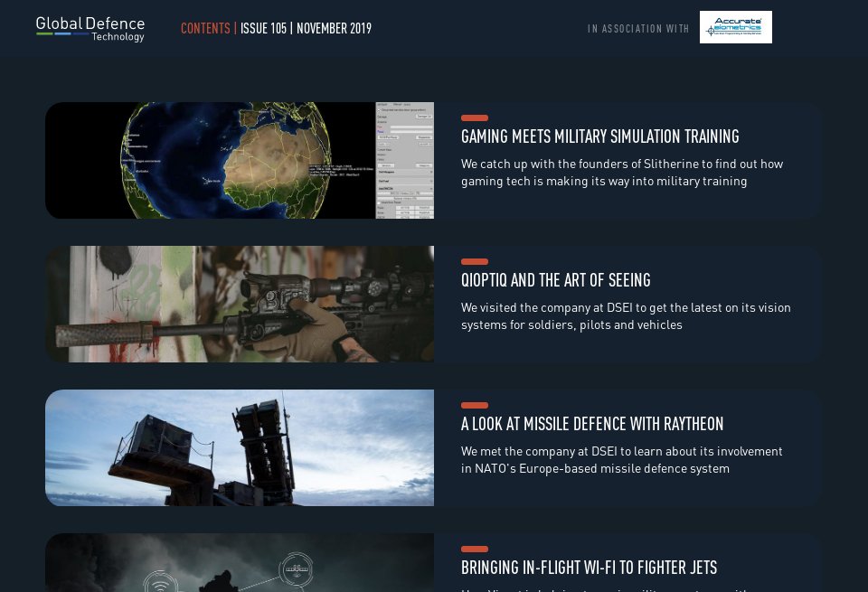
Task: Click the ISSUE 105 text
Action: 263,29
